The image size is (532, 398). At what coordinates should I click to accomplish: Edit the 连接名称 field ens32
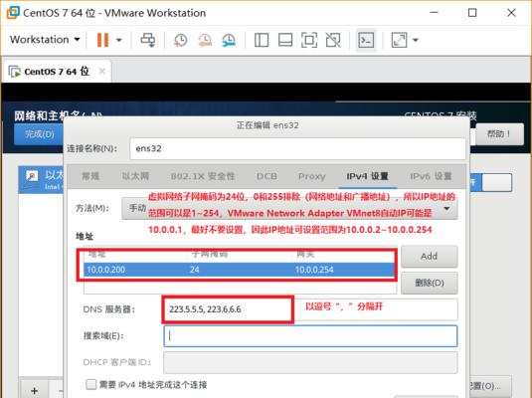pyautogui.click(x=297, y=148)
